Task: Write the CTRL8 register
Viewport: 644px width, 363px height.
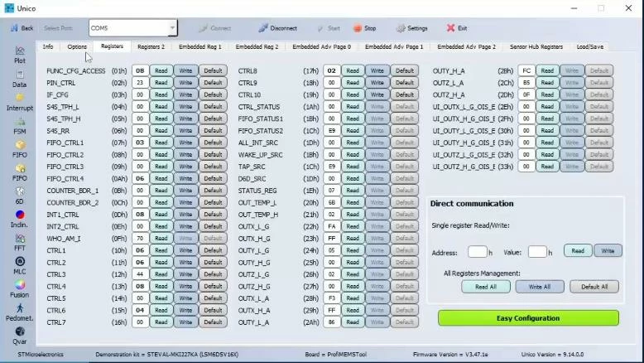Action: pyautogui.click(x=377, y=70)
